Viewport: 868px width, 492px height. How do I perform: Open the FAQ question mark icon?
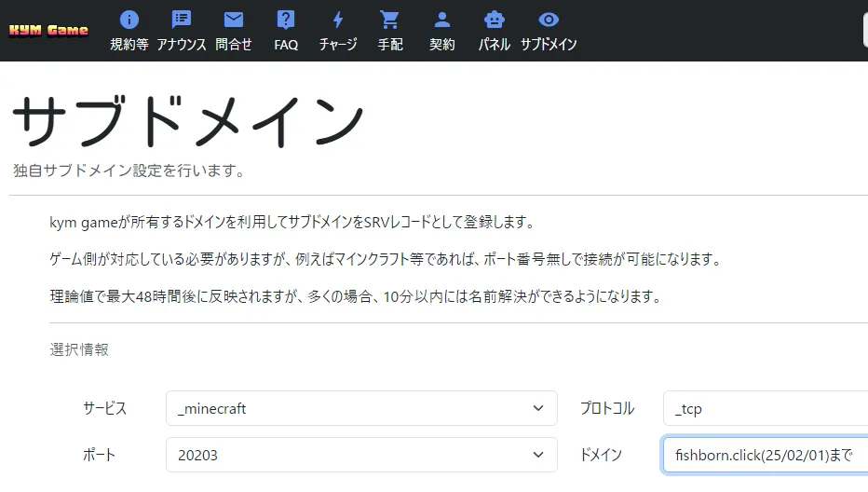(x=286, y=20)
